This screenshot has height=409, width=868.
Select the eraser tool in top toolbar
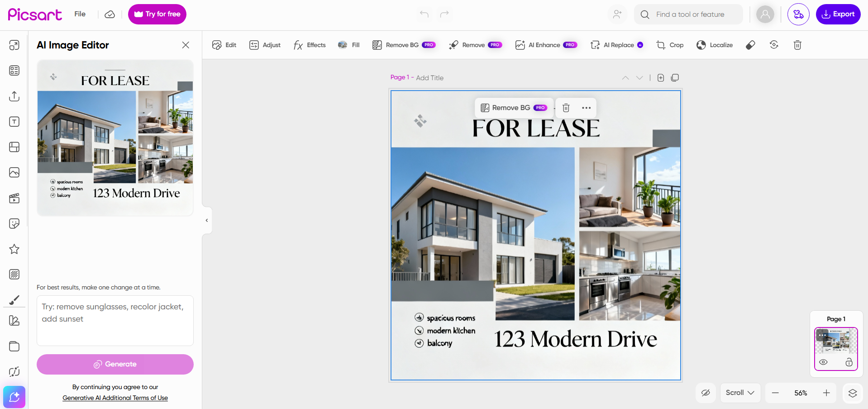750,45
